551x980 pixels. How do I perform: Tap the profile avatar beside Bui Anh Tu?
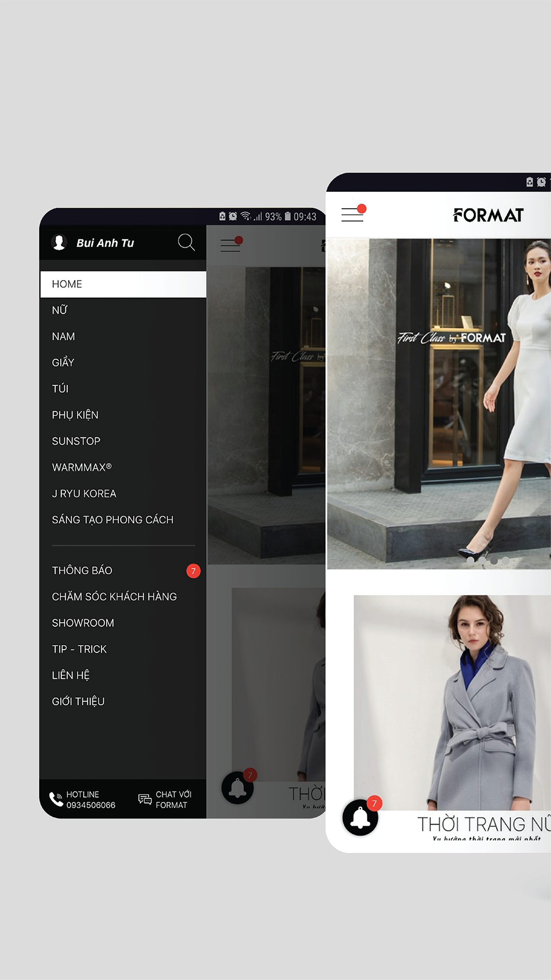tap(59, 242)
